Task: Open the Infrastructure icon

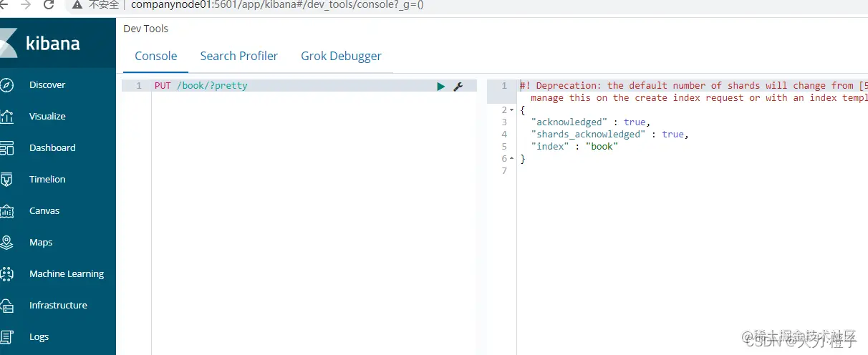Action: click(x=7, y=305)
